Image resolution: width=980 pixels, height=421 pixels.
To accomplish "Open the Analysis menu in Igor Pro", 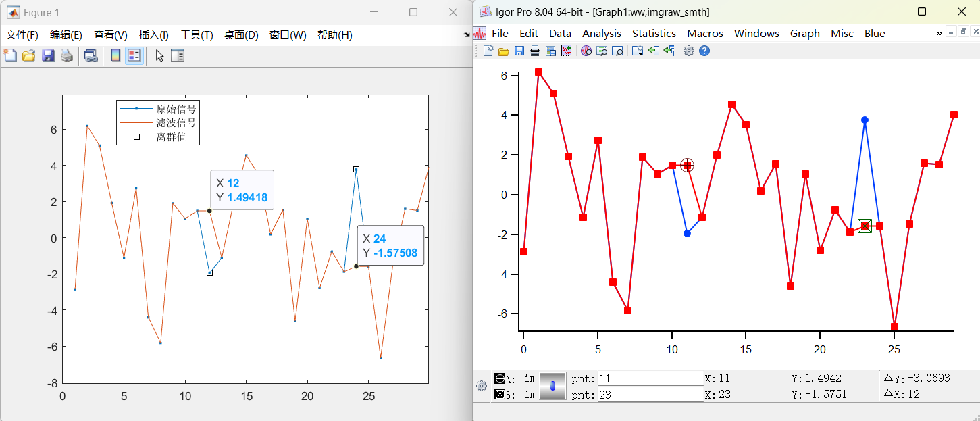I will coord(602,33).
